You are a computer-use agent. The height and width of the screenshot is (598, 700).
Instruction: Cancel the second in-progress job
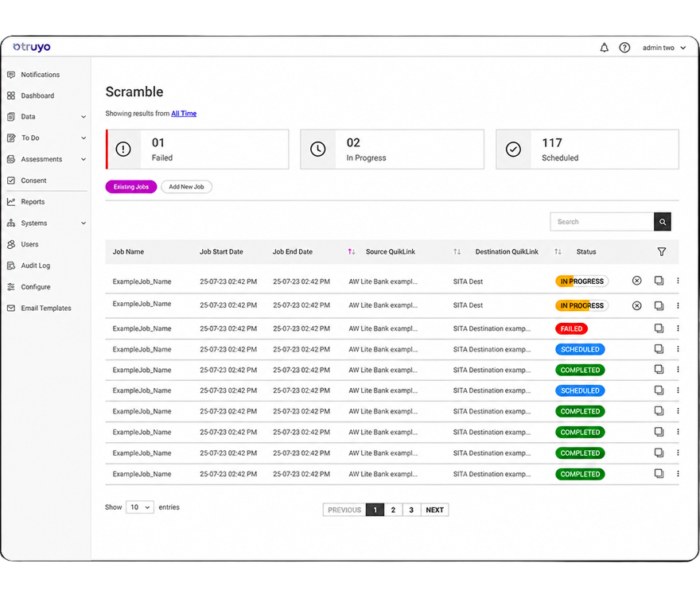(637, 305)
